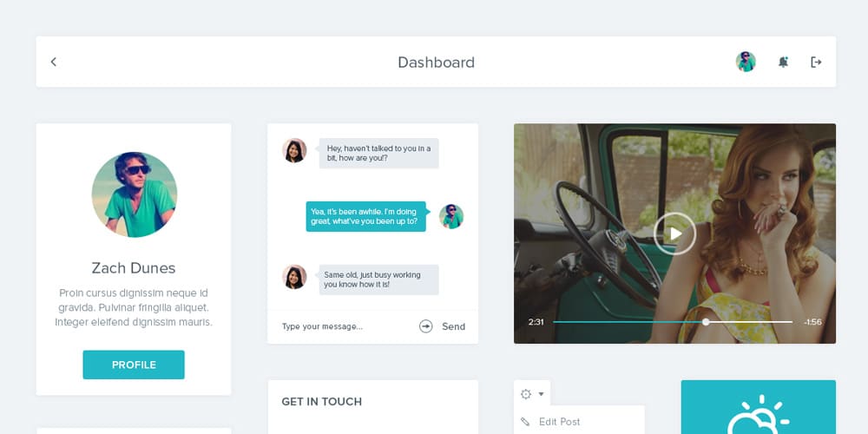
Task: Select the "Hey, haven't talked to you" bubble
Action: pos(378,154)
